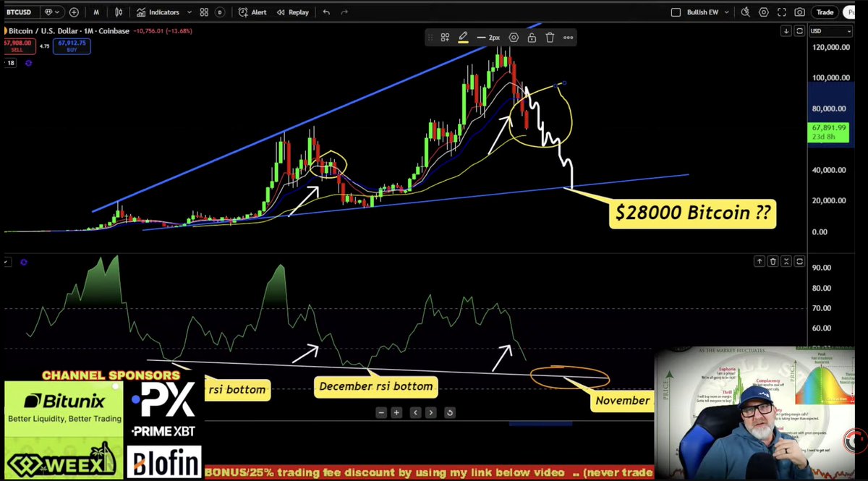Click the Blofin sponsor logo
868x481 pixels.
(163, 461)
